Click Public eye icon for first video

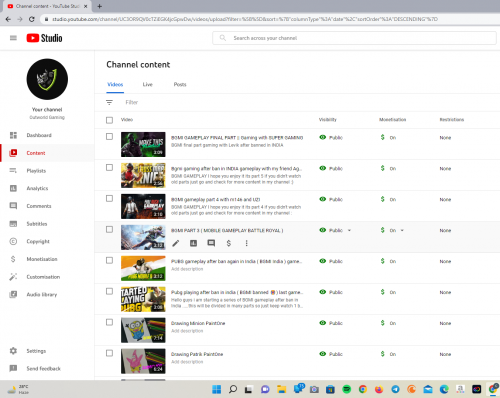click(x=322, y=137)
